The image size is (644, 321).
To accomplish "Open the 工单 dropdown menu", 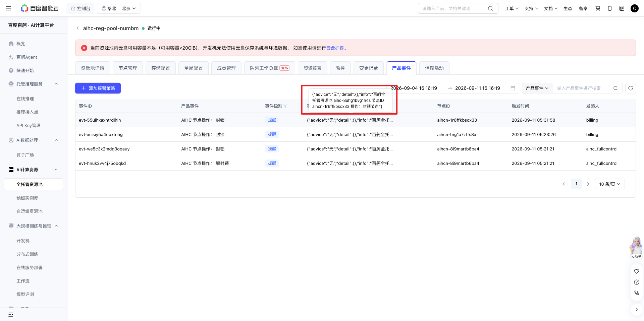I will coord(512,8).
